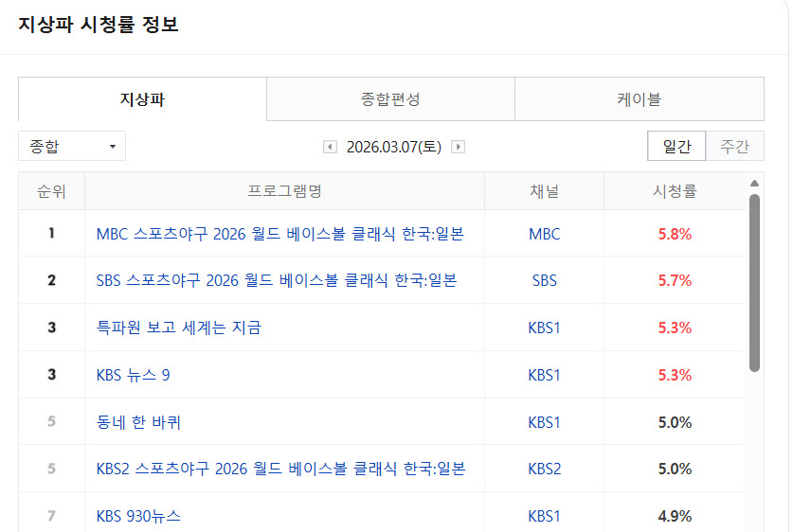Open 동네 한 바퀴 program link
The height and width of the screenshot is (532, 793).
tap(138, 422)
